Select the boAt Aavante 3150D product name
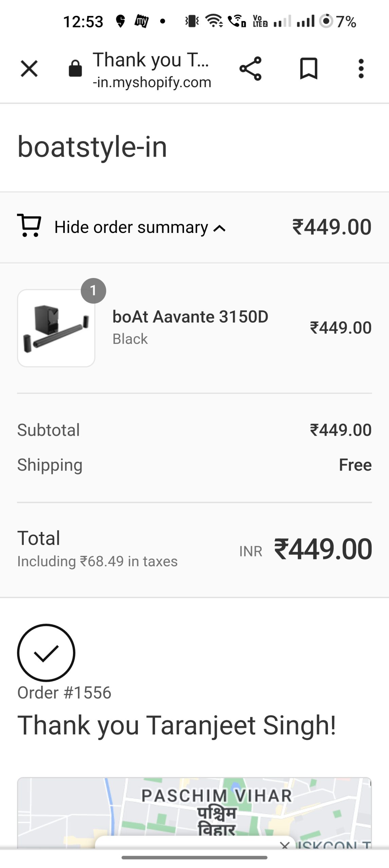This screenshot has width=389, height=868. coord(190,317)
